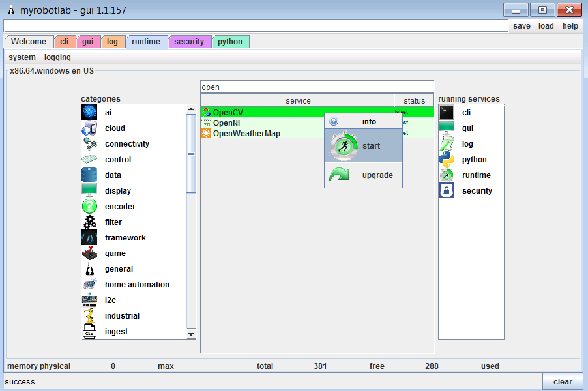The width and height of the screenshot is (588, 391).
Task: Choose info from the context menu
Action: (363, 121)
